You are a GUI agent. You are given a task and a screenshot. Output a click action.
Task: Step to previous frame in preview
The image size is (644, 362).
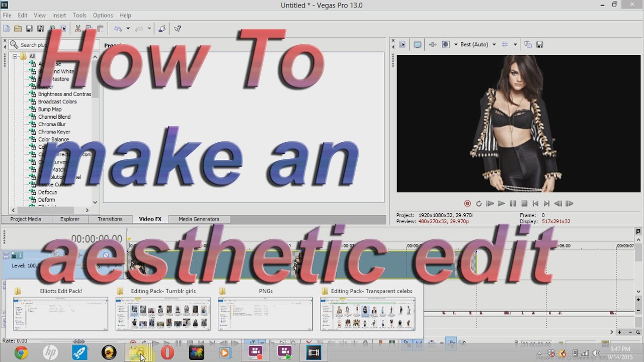point(558,204)
